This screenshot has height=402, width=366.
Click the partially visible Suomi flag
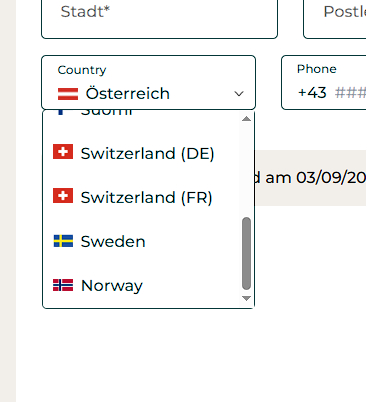coord(61,112)
